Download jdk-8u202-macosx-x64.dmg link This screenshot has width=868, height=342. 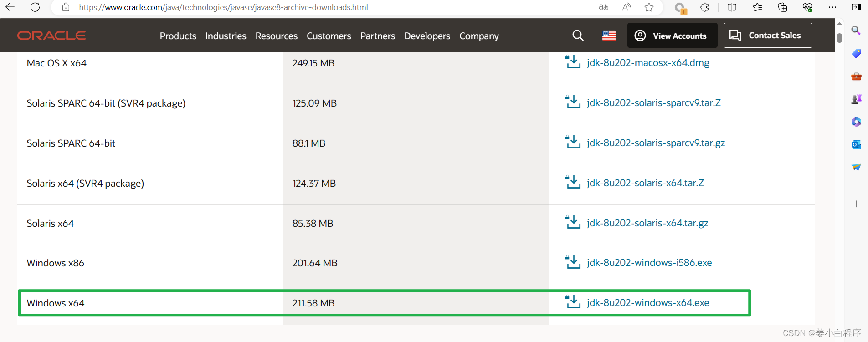(x=648, y=63)
